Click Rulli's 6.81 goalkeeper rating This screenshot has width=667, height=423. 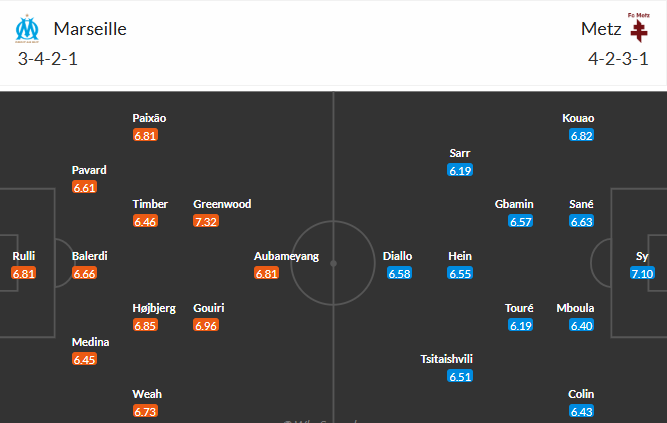click(x=24, y=273)
